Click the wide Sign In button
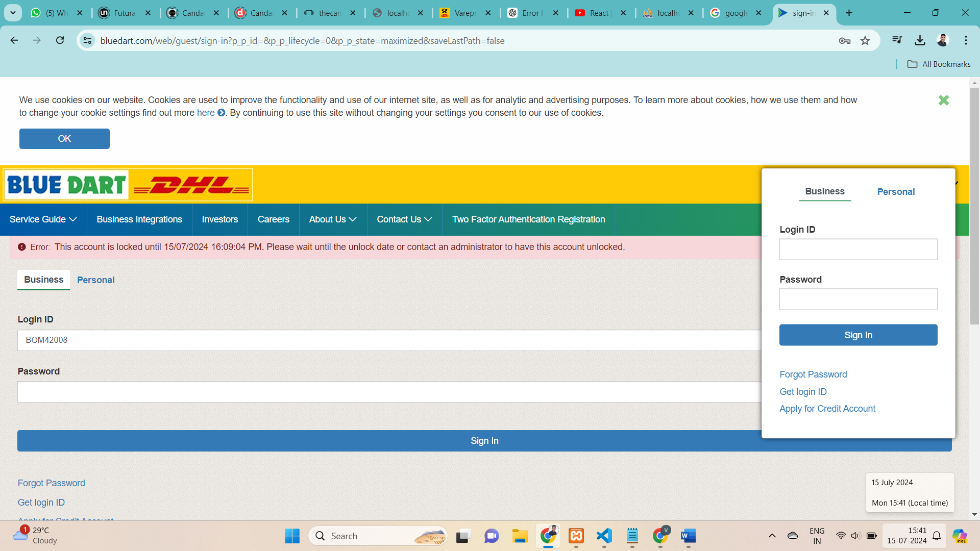The height and width of the screenshot is (551, 980). tap(484, 441)
